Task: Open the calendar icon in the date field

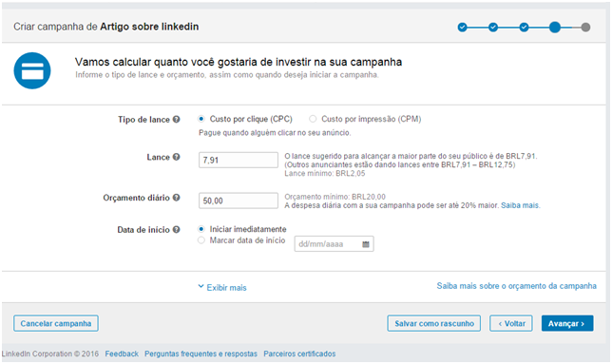Action: click(366, 244)
